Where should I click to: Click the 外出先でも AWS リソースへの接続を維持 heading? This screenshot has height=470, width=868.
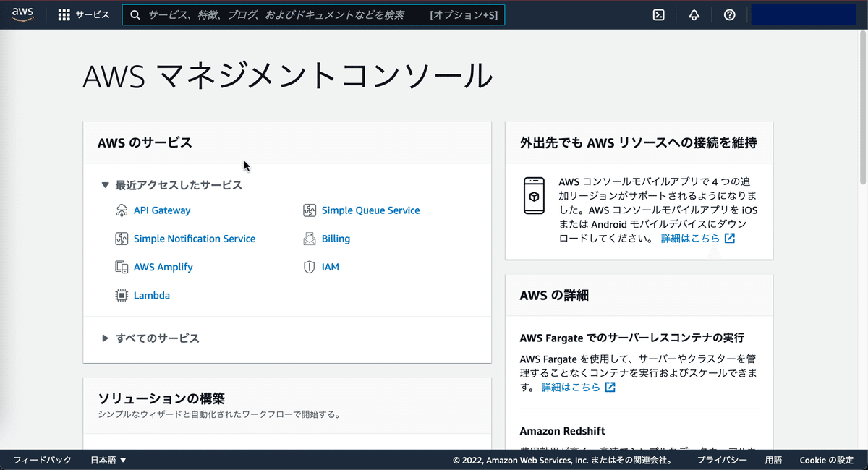(x=638, y=142)
